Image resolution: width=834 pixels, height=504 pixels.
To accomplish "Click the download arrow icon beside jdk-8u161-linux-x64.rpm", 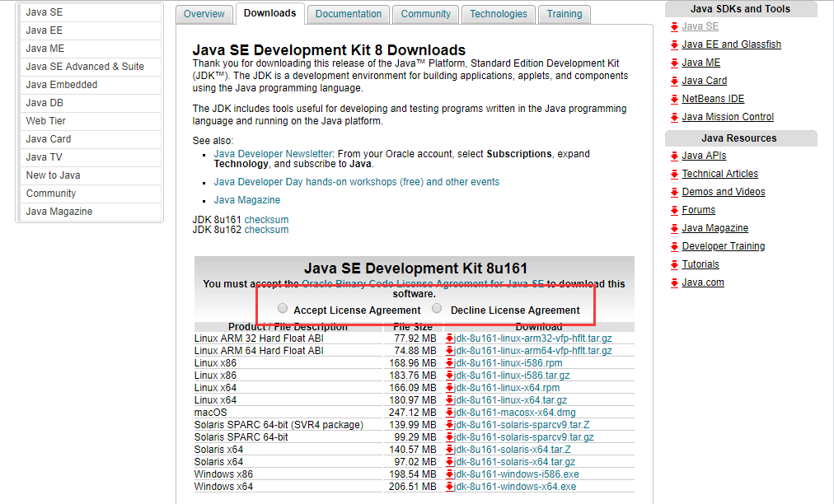I will (x=449, y=388).
